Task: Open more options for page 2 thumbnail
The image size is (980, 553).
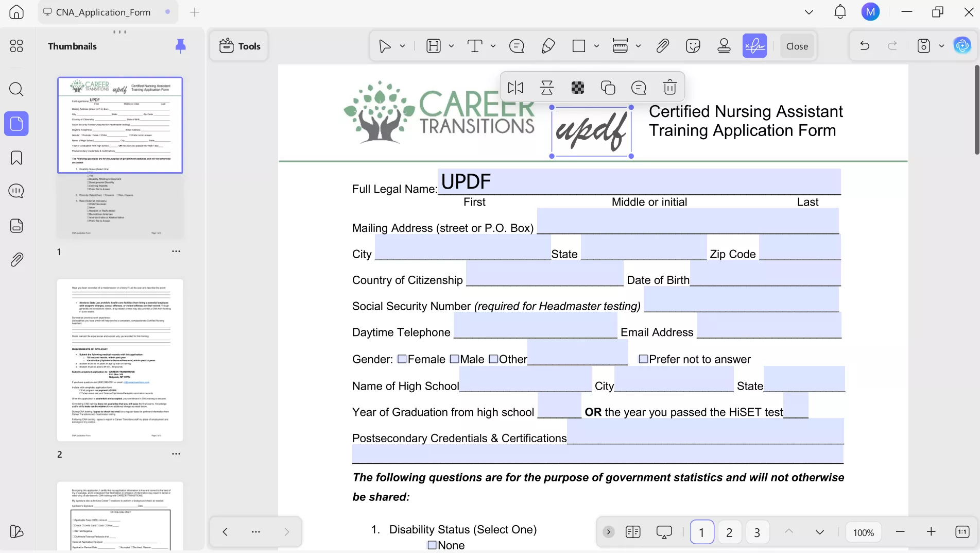Action: (x=176, y=454)
